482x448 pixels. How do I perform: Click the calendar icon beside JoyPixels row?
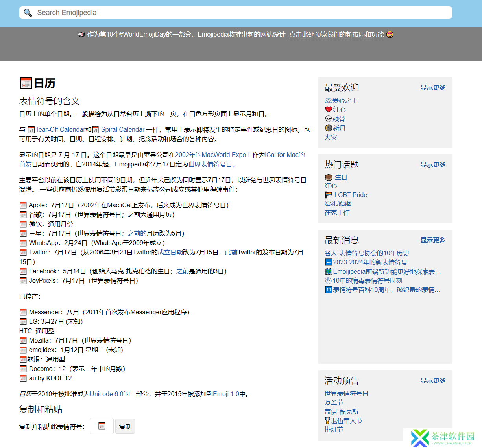[23, 281]
